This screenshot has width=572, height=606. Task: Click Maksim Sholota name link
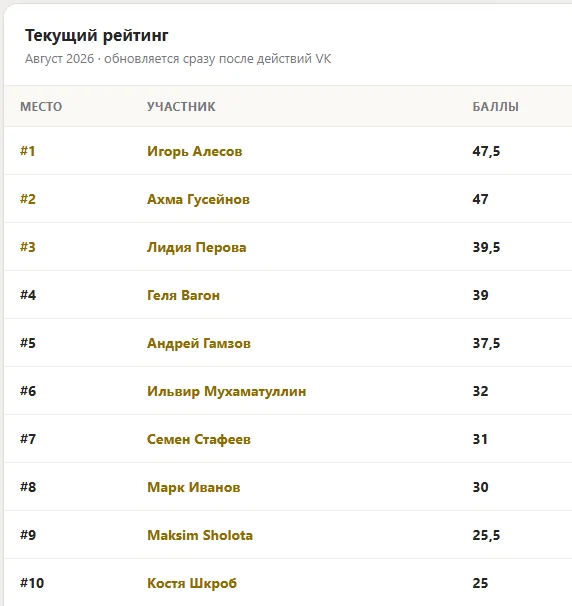coord(200,535)
